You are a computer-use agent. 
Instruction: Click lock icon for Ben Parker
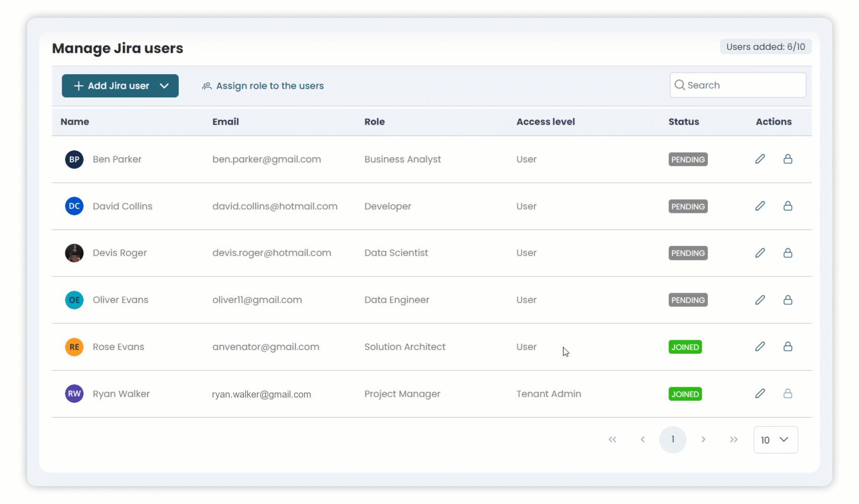click(x=788, y=159)
